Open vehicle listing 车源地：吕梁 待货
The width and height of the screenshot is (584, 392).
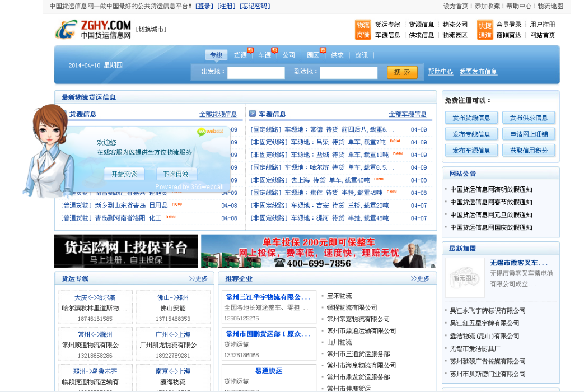(x=317, y=142)
